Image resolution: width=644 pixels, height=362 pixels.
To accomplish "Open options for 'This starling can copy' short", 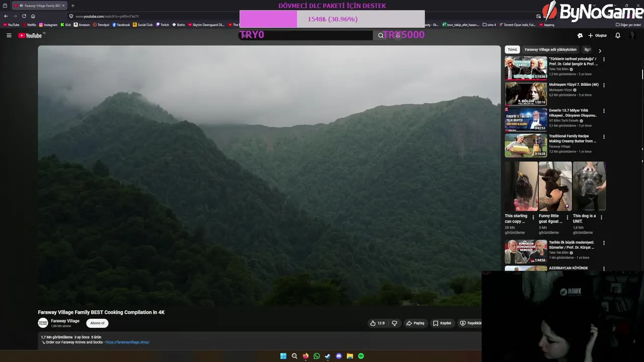I will [x=533, y=217].
